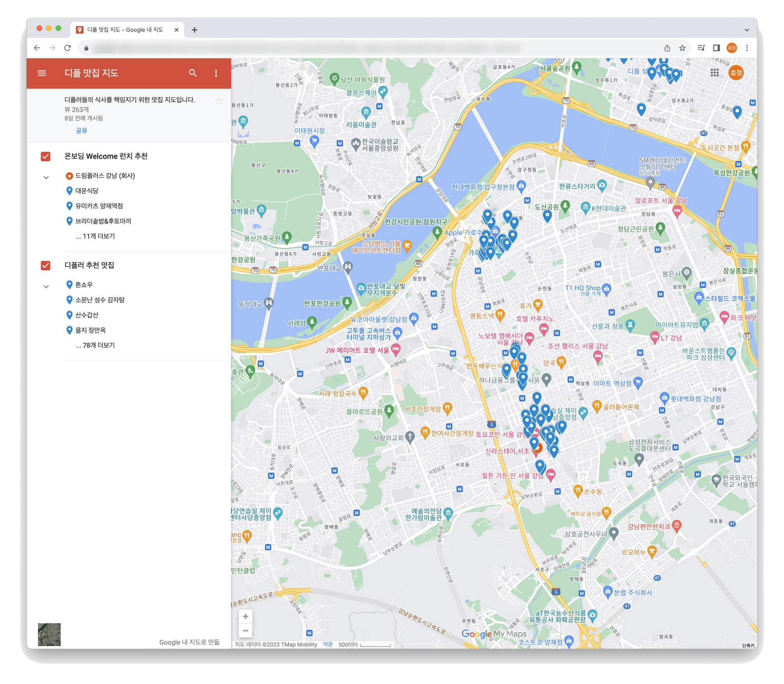This screenshot has width=784, height=684.
Task: Open the Chrome three-dot menu
Action: coord(747,48)
